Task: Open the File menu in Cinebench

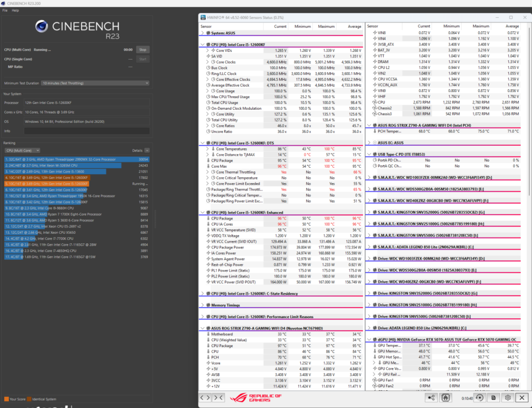Action: [x=5, y=11]
